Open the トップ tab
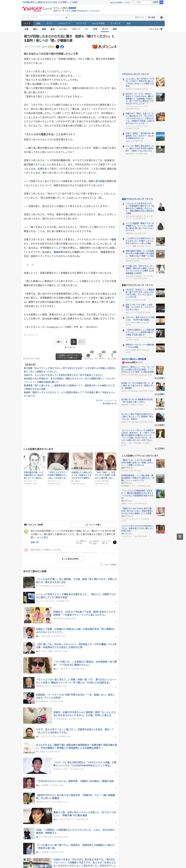Viewport: 186px width, 868px height. 27,24
